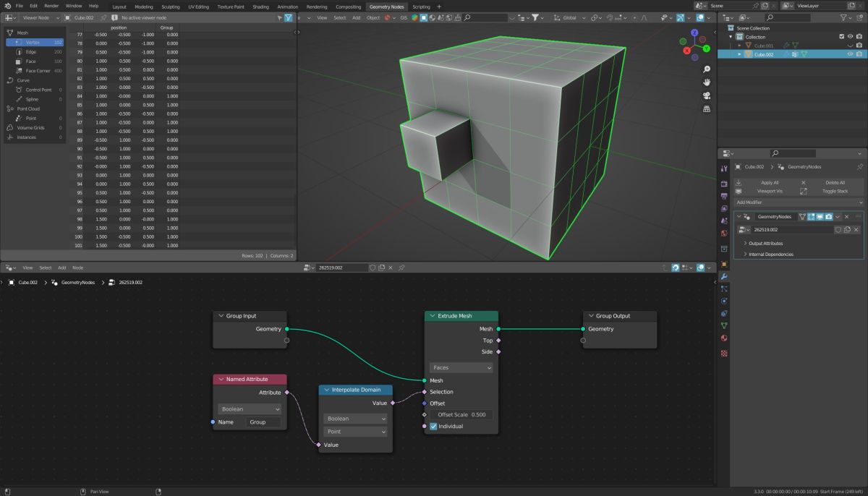Open the Particles properties tab icon
This screenshot has height=496, width=868.
(724, 288)
